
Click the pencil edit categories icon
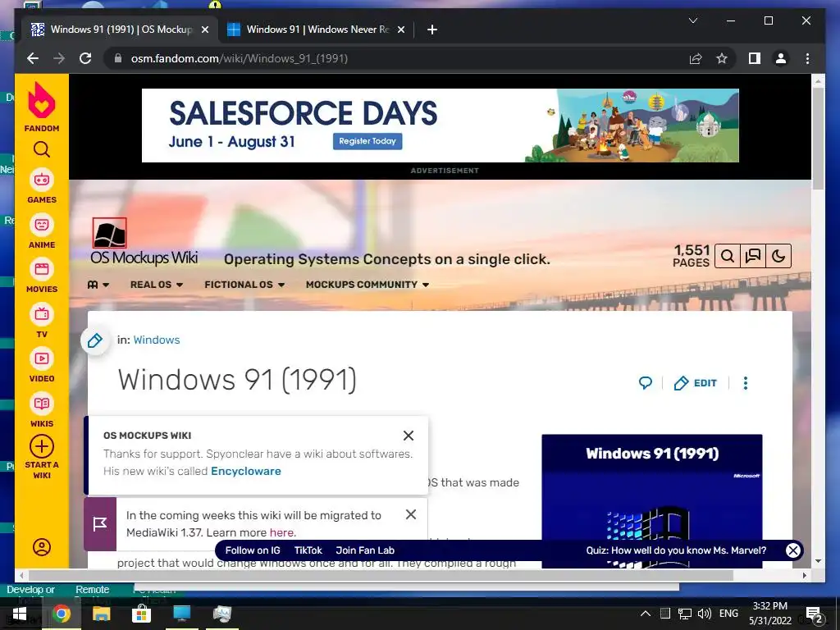point(95,340)
